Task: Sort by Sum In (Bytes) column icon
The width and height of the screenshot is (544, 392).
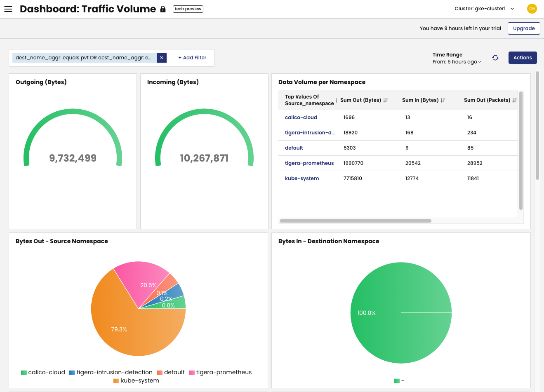Action: click(x=443, y=100)
